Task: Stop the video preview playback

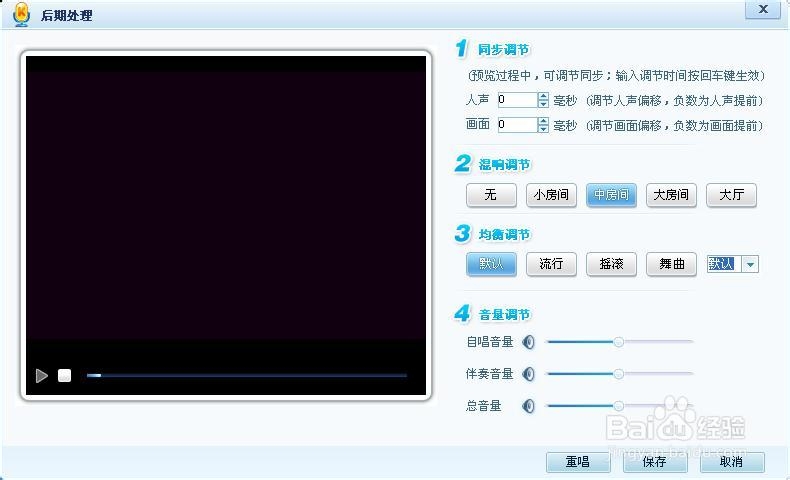Action: (64, 375)
